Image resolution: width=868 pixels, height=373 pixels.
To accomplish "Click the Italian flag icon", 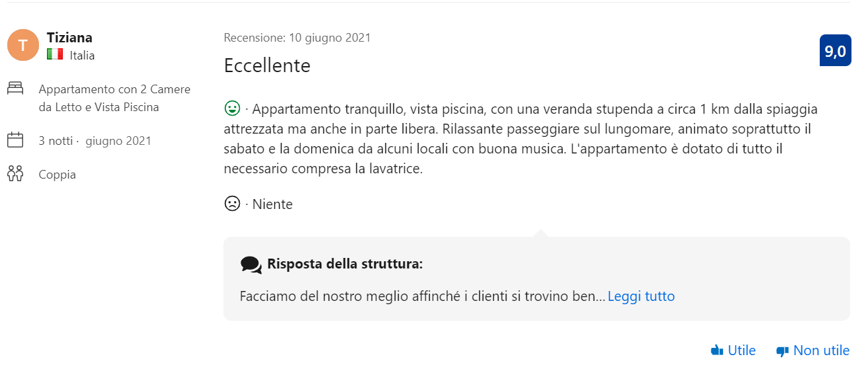I will tap(55, 55).
